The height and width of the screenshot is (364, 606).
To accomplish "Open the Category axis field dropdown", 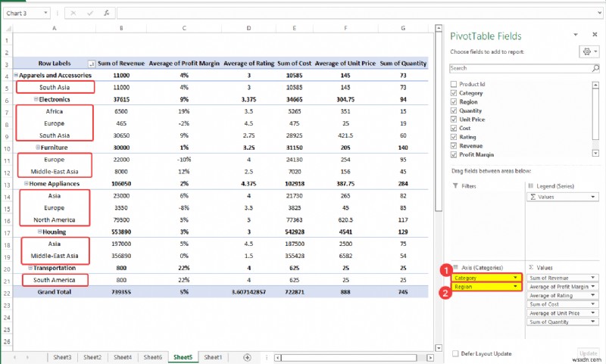I will click(x=515, y=278).
